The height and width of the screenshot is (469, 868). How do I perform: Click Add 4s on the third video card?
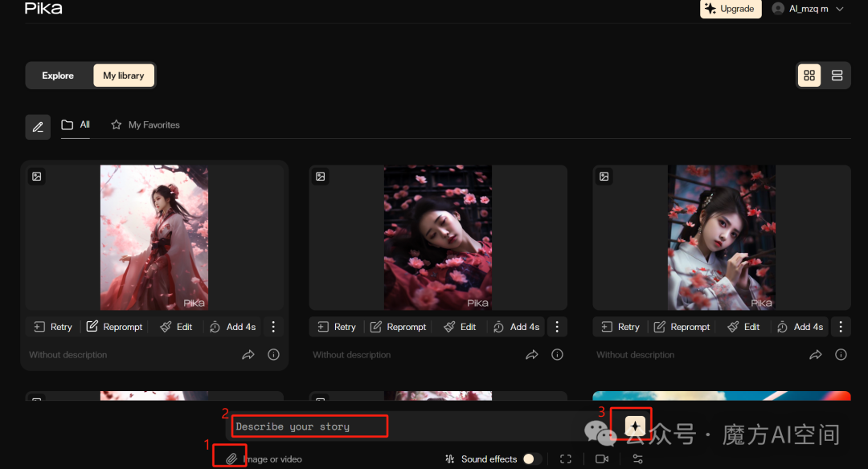click(x=800, y=327)
